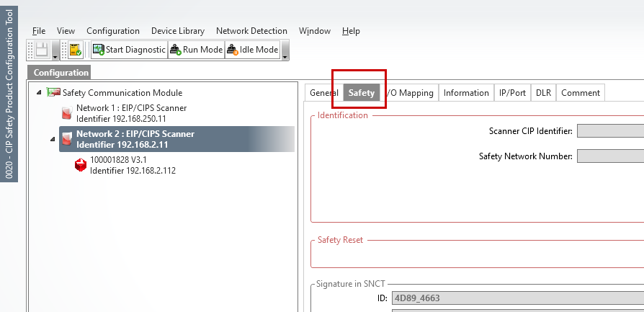Open the View menu

66,31
